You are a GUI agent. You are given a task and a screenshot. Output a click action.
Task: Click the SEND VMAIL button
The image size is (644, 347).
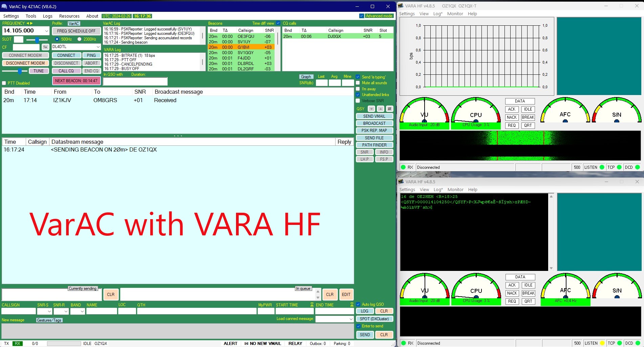tap(374, 116)
